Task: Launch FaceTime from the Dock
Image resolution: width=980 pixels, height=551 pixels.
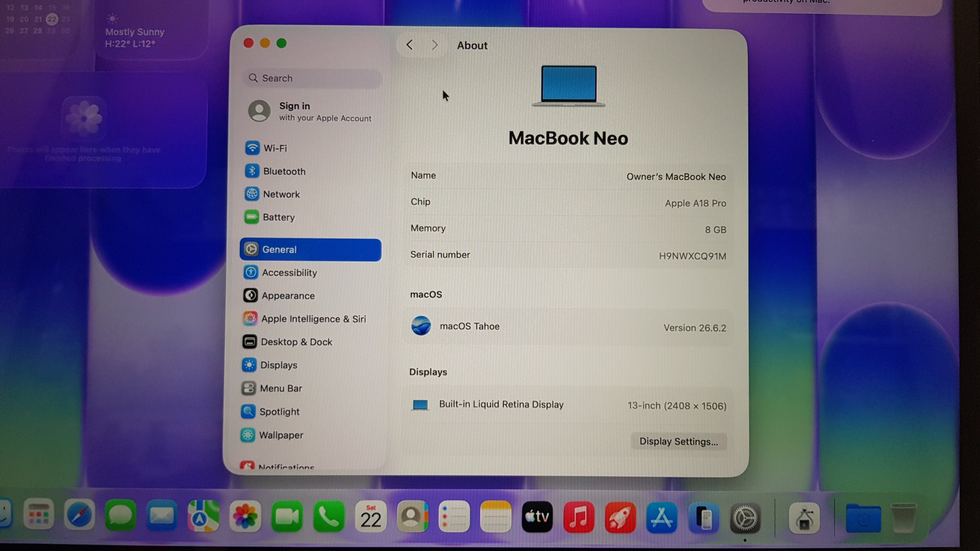Action: (x=287, y=517)
